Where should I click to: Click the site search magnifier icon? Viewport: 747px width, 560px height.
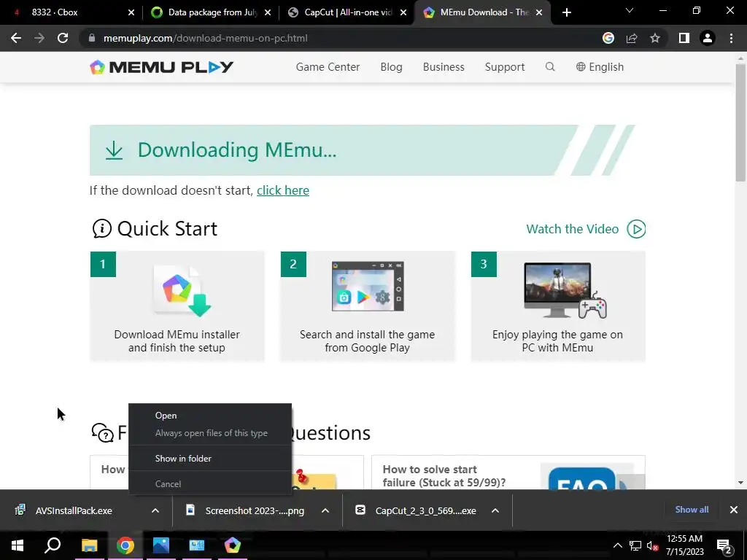(x=550, y=66)
